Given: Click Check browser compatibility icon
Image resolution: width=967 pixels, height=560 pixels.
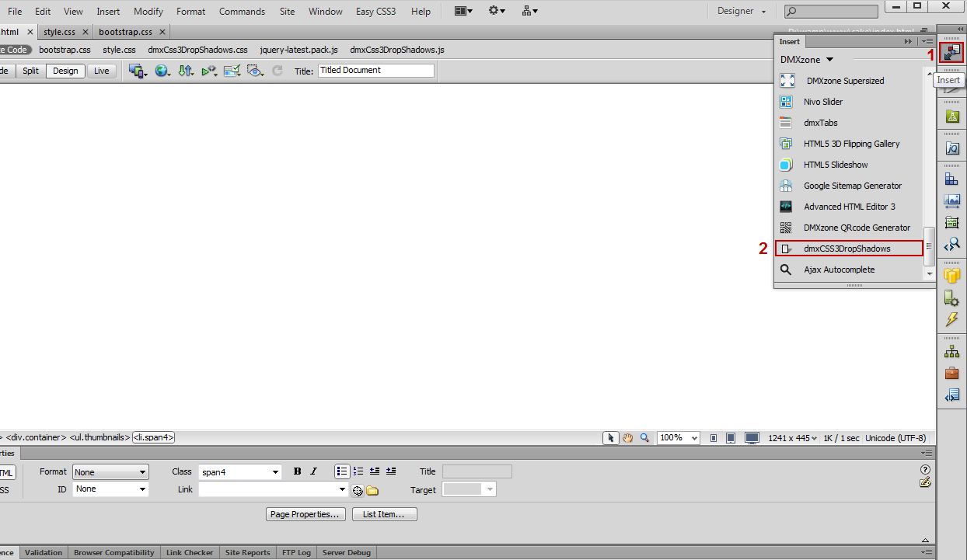Looking at the screenshot, I should tap(232, 71).
